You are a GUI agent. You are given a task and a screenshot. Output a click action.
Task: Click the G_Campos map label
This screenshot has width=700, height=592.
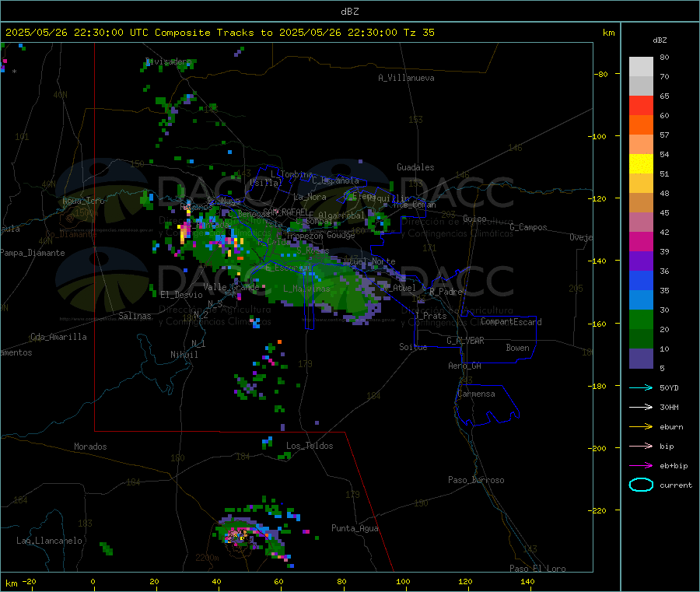click(529, 227)
